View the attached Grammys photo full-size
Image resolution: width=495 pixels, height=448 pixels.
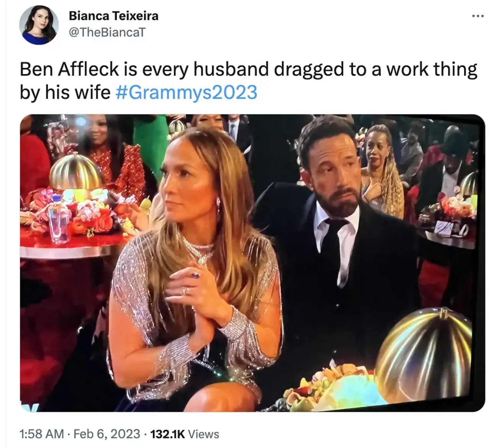pyautogui.click(x=247, y=264)
